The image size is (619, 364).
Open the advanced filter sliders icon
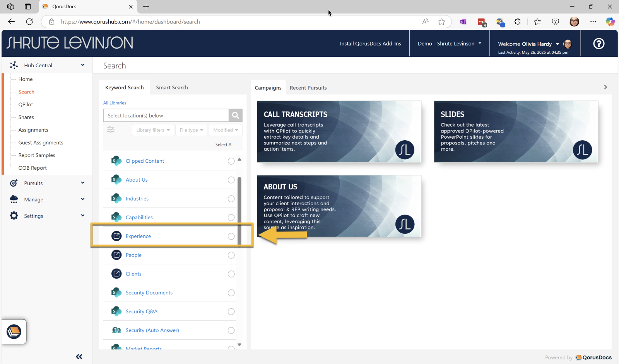tap(111, 129)
